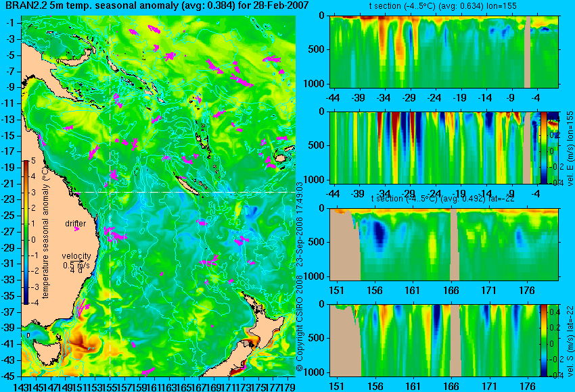Click the -45 latitude axis label

(x=9, y=376)
